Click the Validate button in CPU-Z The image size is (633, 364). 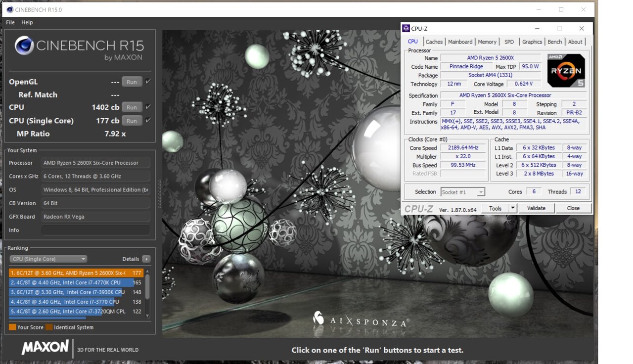[536, 208]
